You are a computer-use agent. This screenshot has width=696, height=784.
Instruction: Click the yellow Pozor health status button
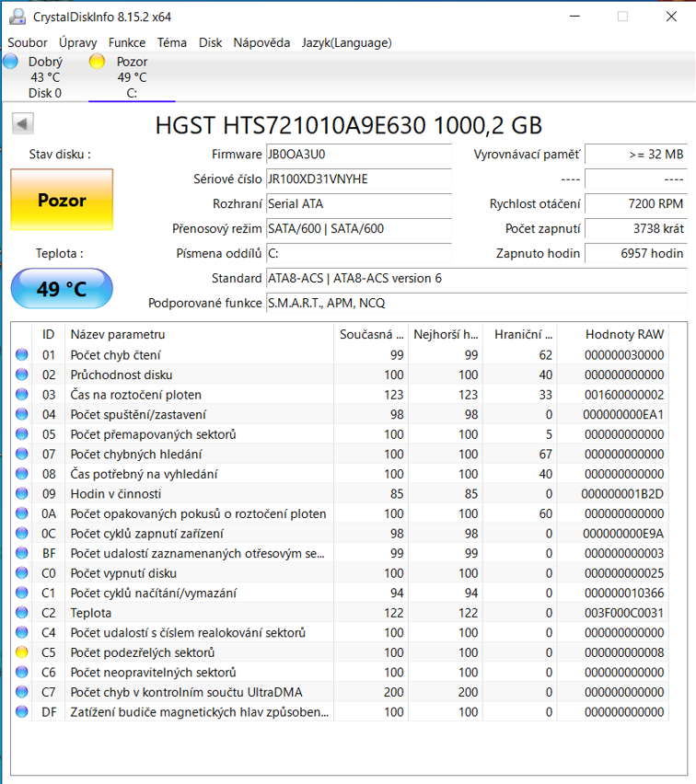[x=62, y=200]
